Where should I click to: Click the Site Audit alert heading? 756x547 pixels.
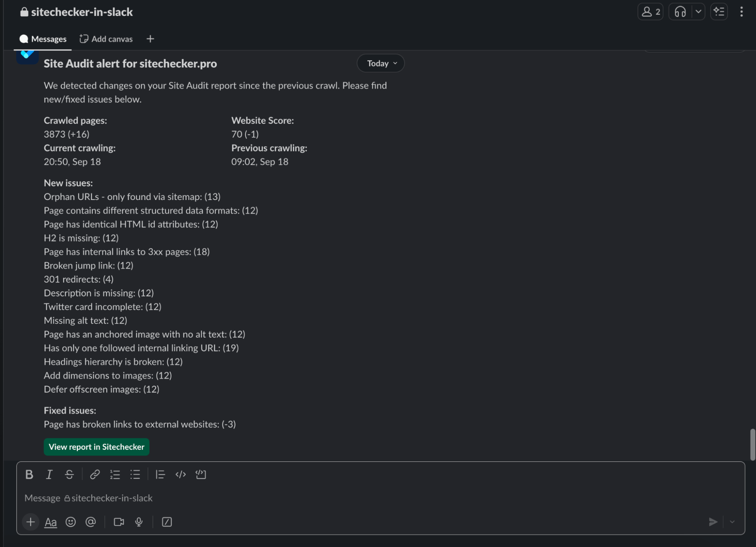point(130,64)
